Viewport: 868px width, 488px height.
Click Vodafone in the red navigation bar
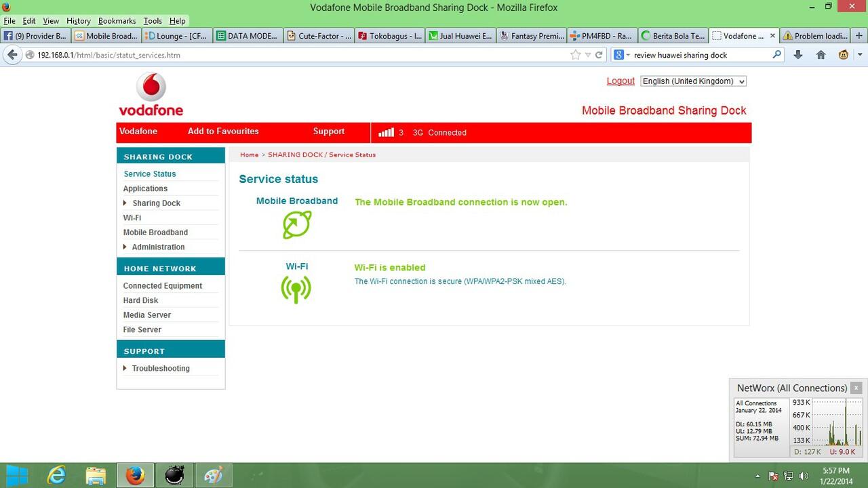[x=138, y=131]
